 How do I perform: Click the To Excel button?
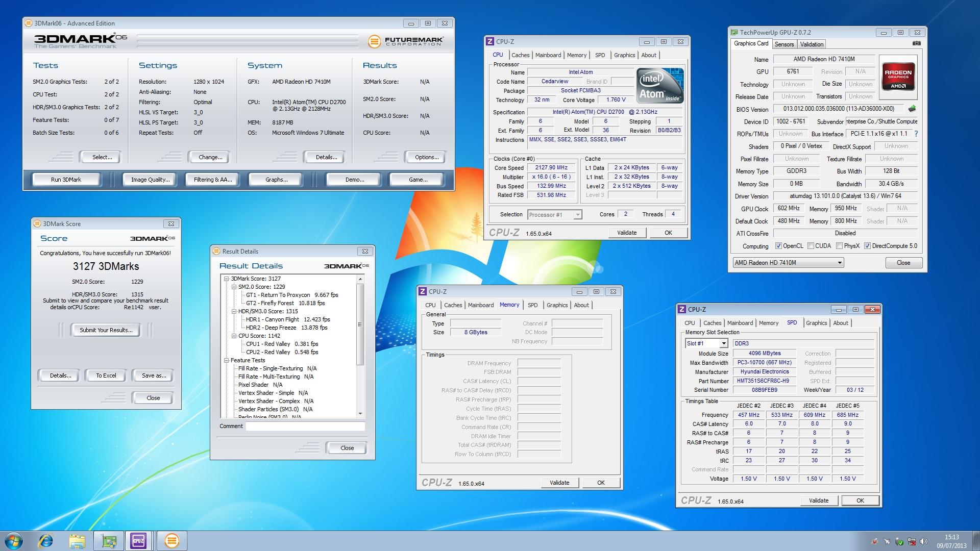tap(106, 375)
